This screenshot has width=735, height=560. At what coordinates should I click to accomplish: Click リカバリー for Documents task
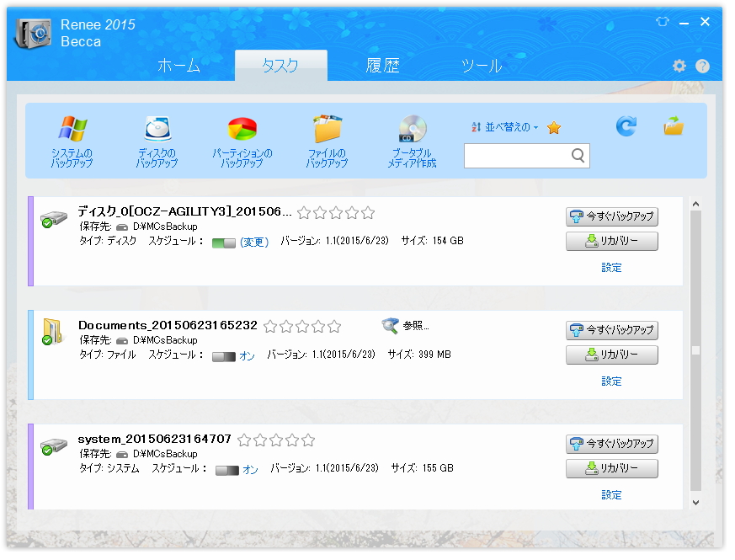point(612,355)
